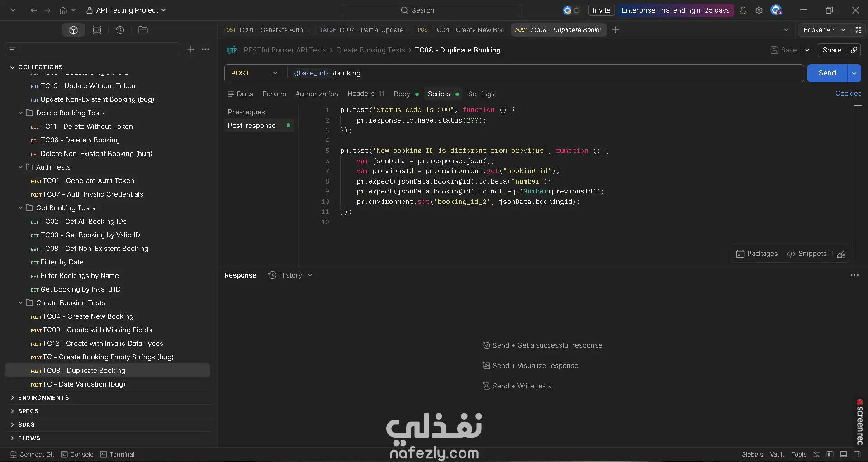This screenshot has height=462, width=868.
Task: Open the Save options dropdown arrow
Action: tap(807, 50)
